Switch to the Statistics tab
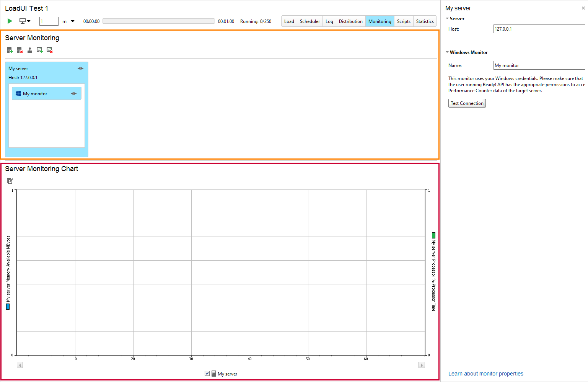 (x=425, y=21)
